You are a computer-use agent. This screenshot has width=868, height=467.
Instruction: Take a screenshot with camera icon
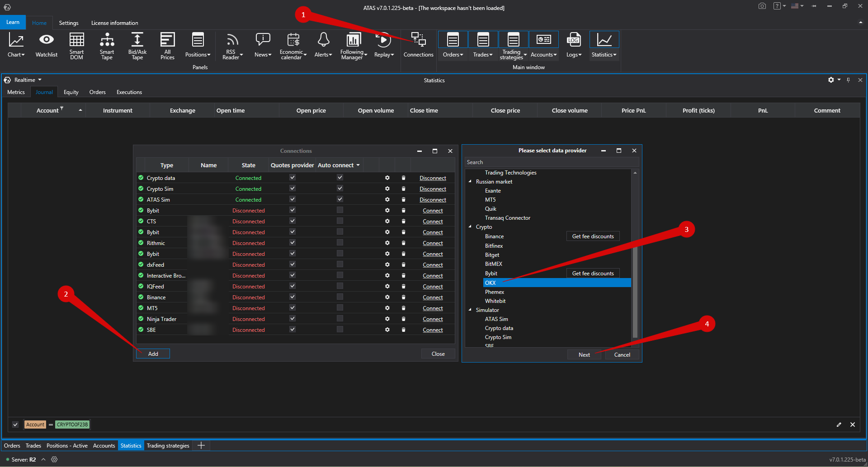click(x=762, y=6)
